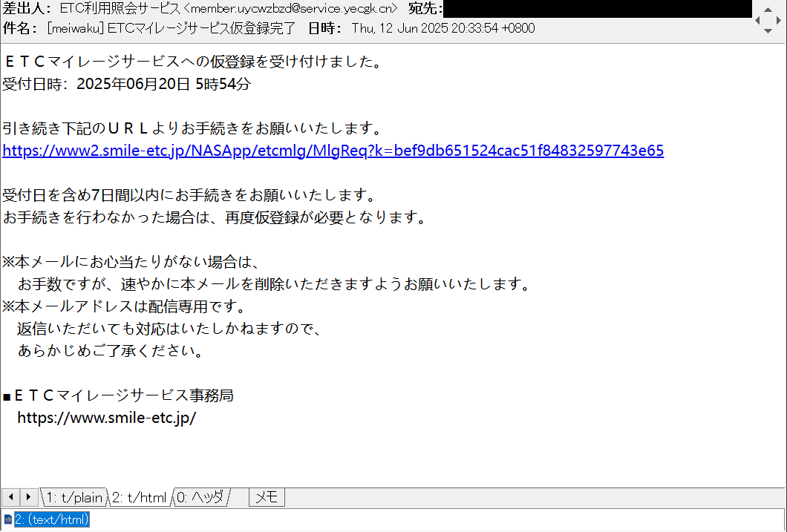
Task: Click the sender address member.uycwzbzd@service.yecgk.cn
Action: pos(290,8)
